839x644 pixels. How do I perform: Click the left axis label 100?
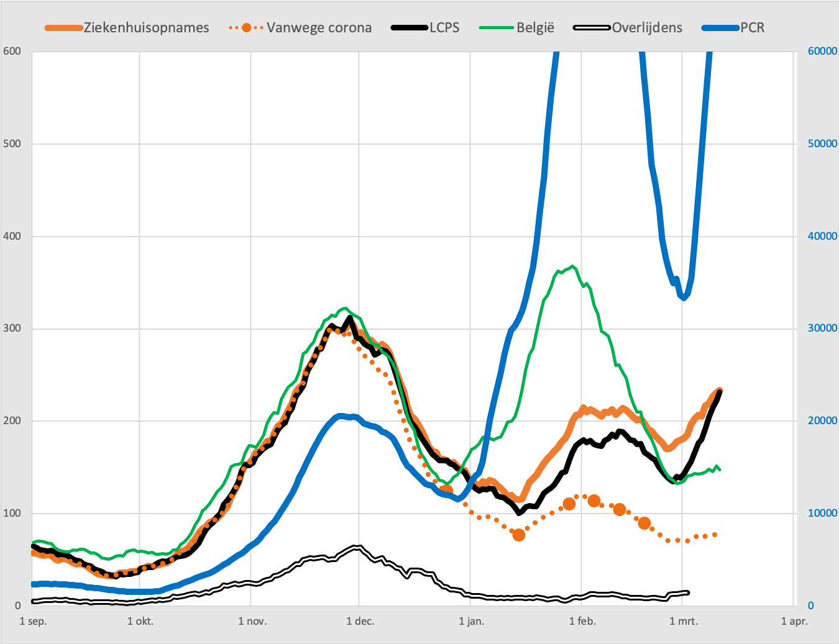12,513
